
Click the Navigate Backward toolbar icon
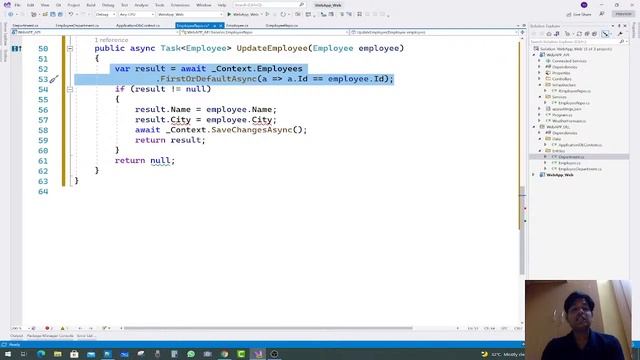(11, 14)
